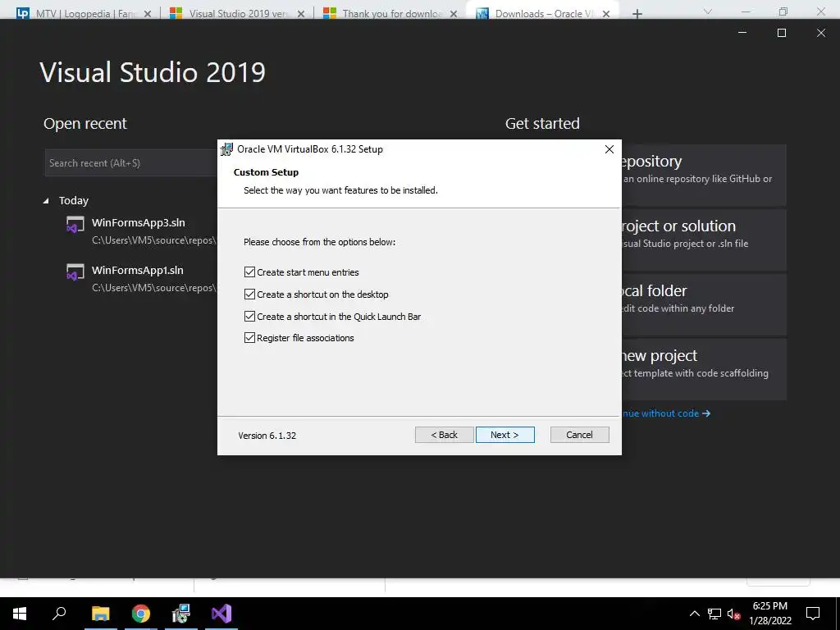The height and width of the screenshot is (630, 840).
Task: Choose Create a new project card
Action: (704, 370)
